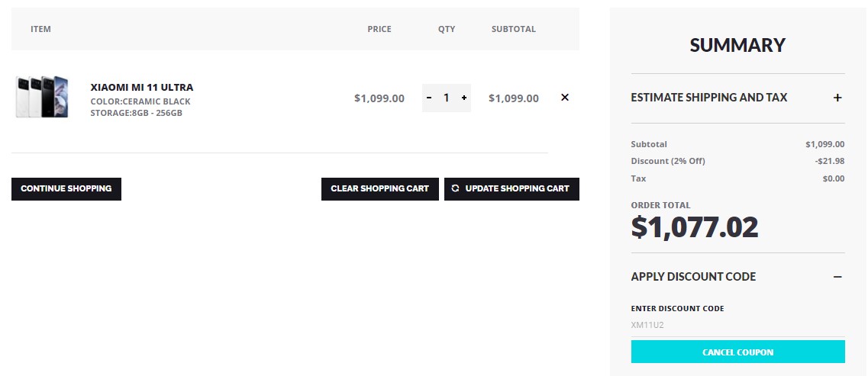Open the Xiaomi phone product thumbnail

(42, 97)
